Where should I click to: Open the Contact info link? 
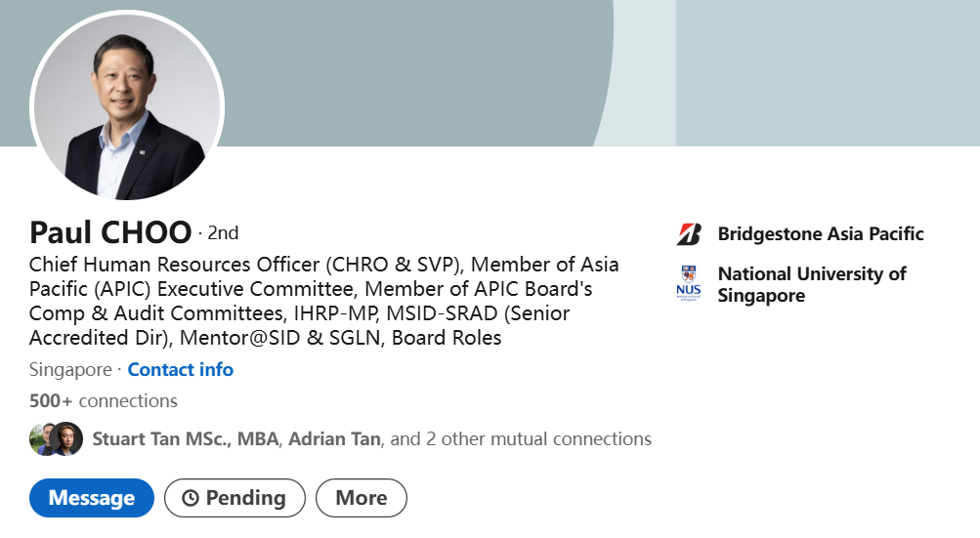click(181, 370)
